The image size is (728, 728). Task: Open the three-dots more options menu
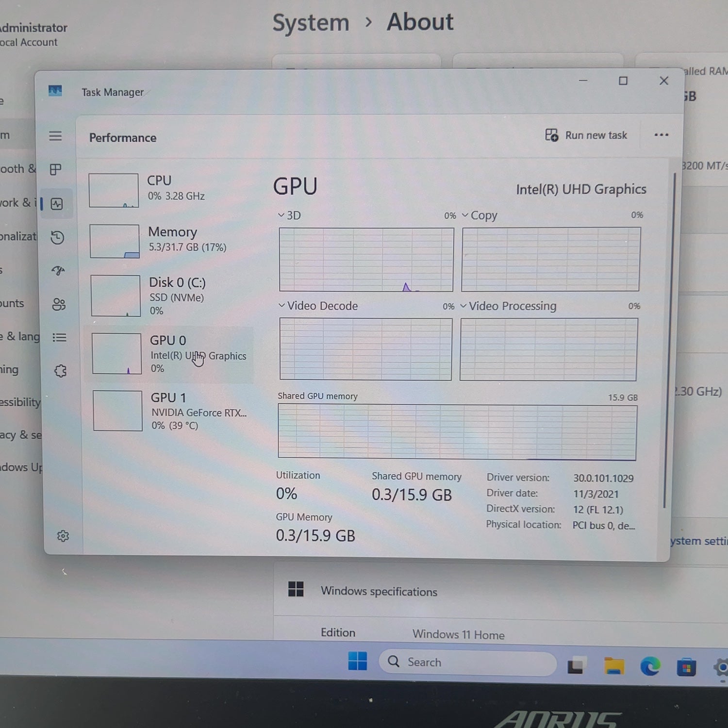pyautogui.click(x=661, y=135)
